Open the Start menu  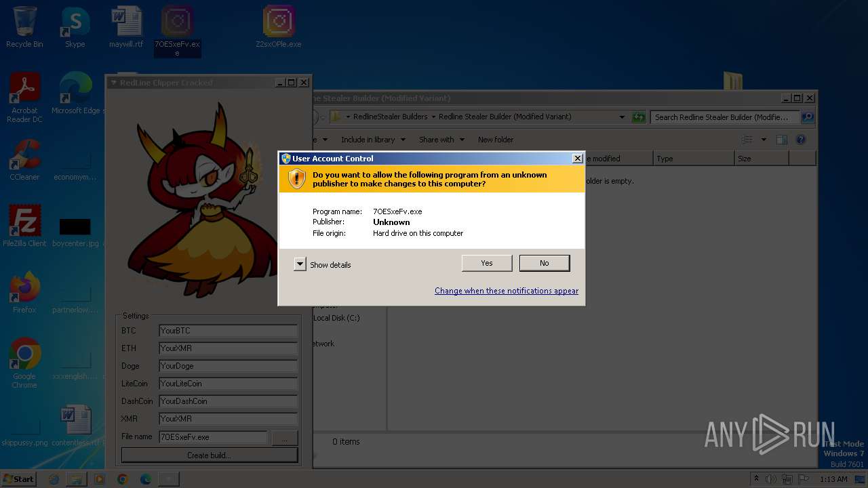(x=18, y=479)
